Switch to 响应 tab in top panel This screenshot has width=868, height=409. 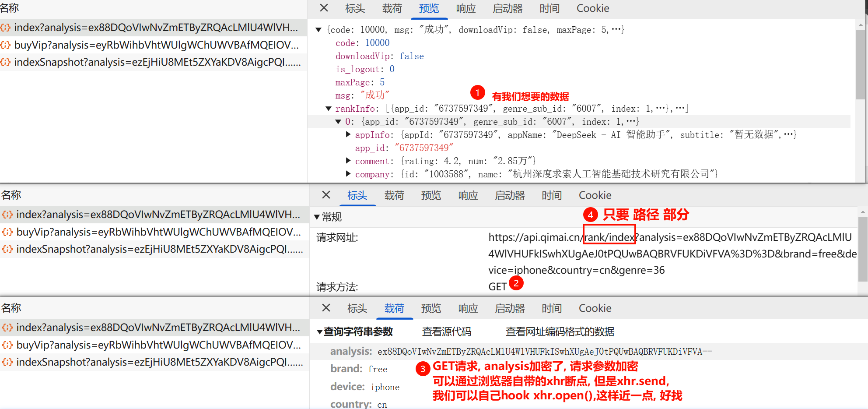[465, 9]
